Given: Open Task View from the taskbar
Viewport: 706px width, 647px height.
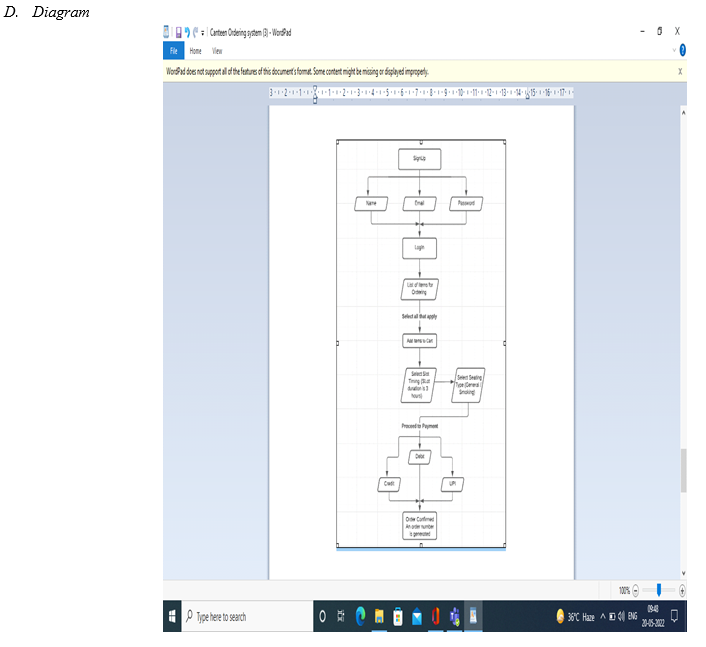Looking at the screenshot, I should (x=341, y=616).
